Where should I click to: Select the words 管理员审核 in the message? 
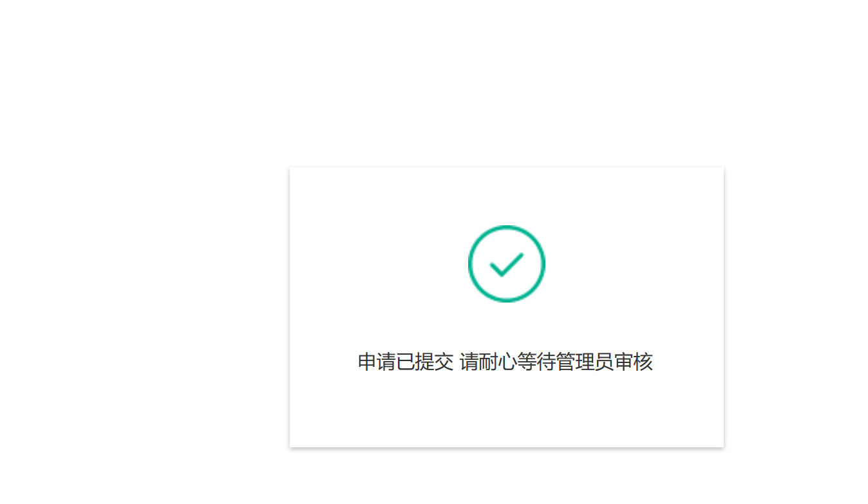tap(605, 362)
